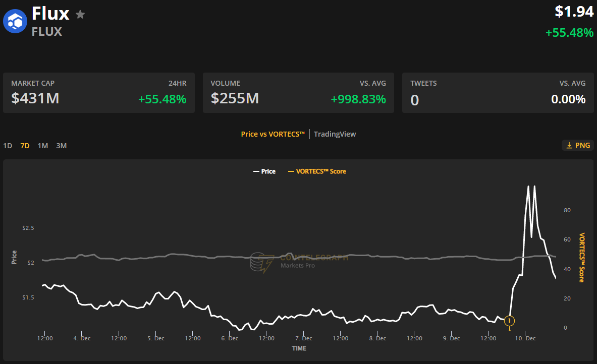Click the $1.94 price display
This screenshot has width=597, height=364.
575,11
